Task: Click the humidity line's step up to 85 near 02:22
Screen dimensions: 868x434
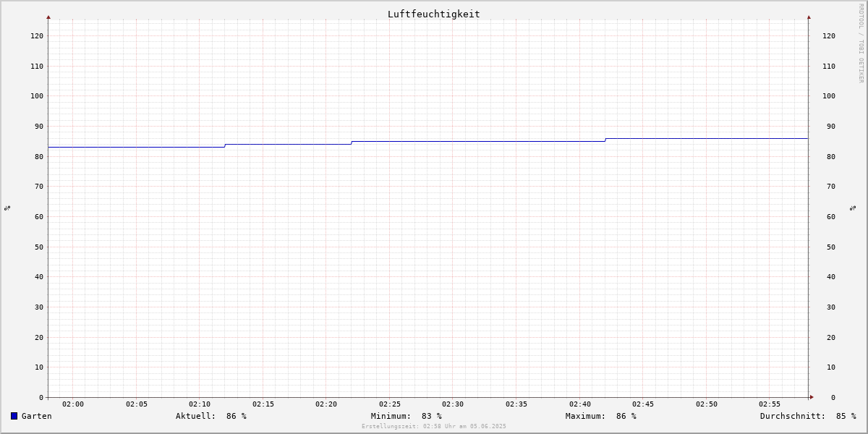Action: 352,142
